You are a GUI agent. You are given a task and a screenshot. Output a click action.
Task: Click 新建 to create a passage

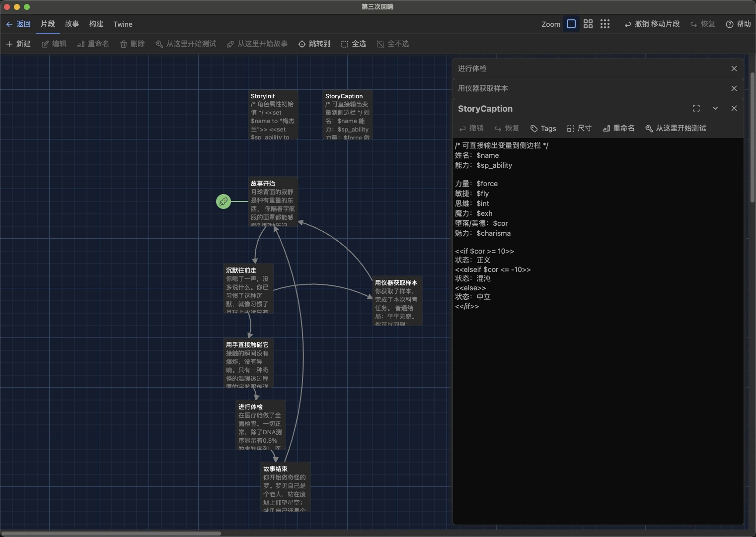click(x=18, y=44)
